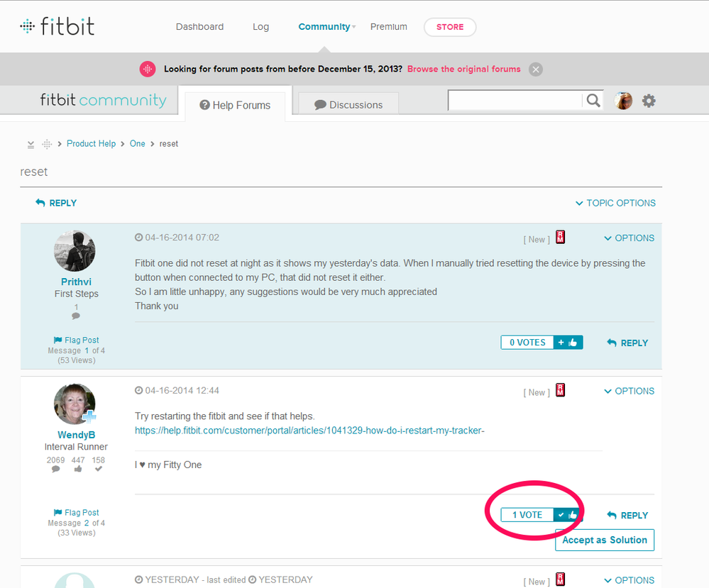This screenshot has height=588, width=709.
Task: Reply to WendyB's post
Action: pyautogui.click(x=627, y=515)
